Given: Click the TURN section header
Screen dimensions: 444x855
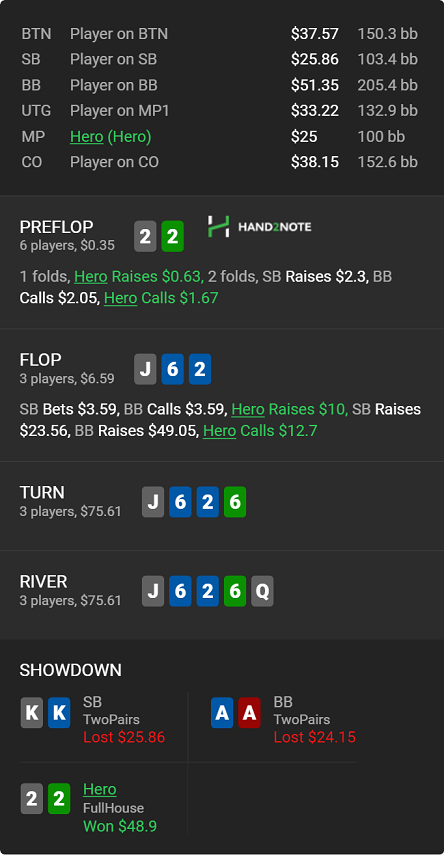Looking at the screenshot, I should point(42,492).
